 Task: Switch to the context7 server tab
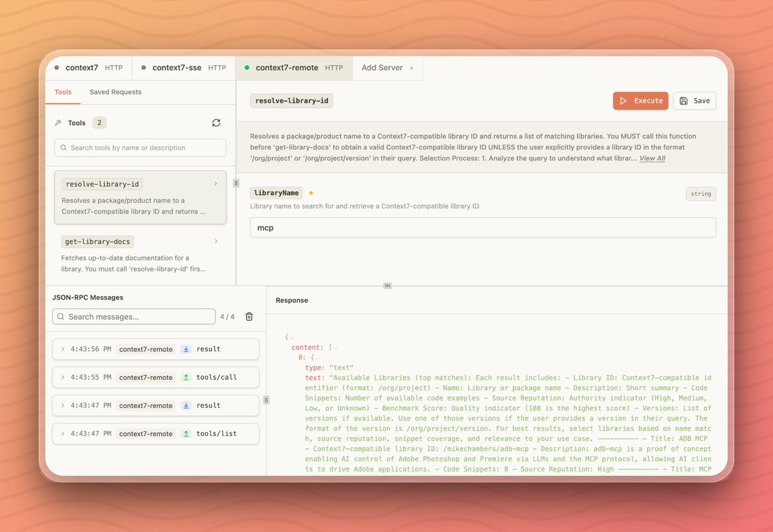click(x=88, y=68)
